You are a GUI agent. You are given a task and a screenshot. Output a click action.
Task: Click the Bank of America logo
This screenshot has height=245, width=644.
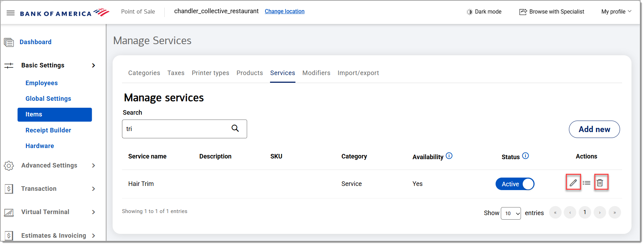pos(65,13)
